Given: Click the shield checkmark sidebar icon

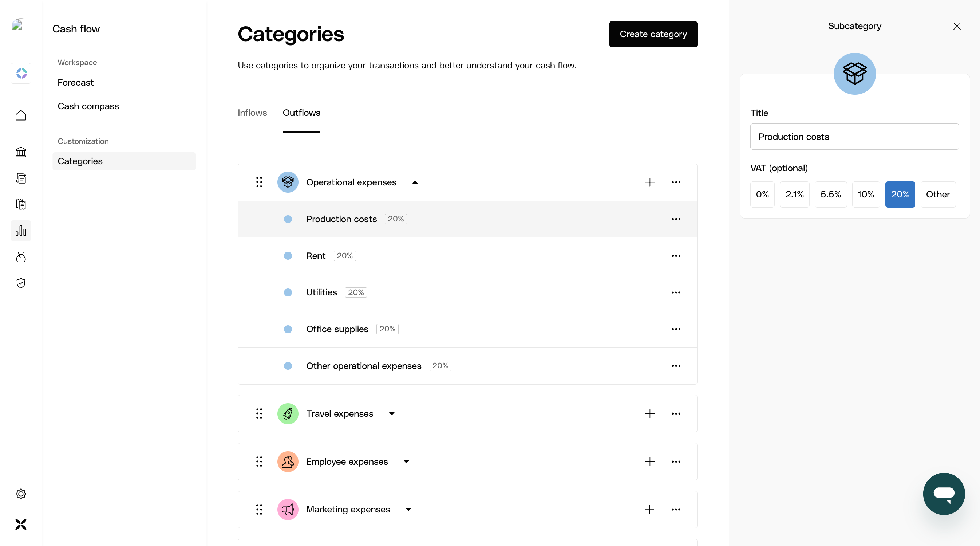Looking at the screenshot, I should click(x=21, y=283).
